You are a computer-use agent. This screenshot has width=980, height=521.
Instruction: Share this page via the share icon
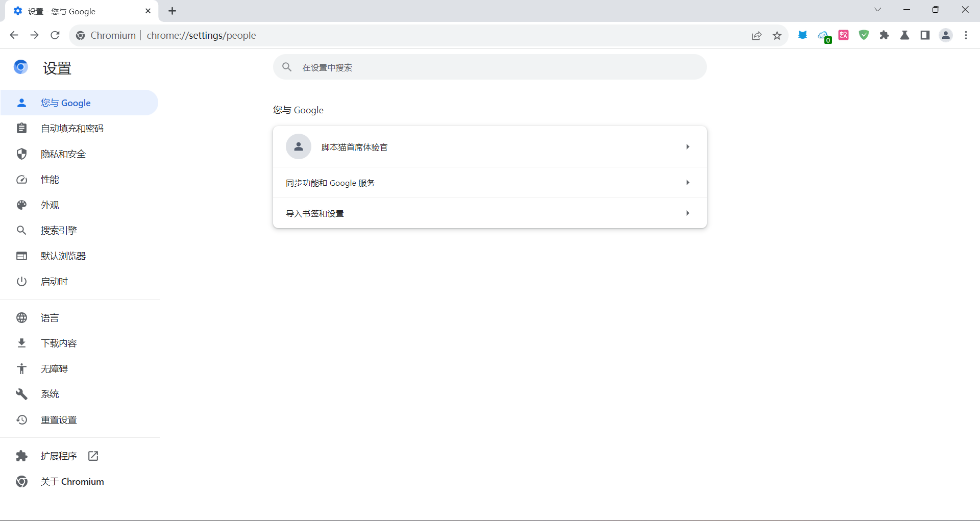(x=756, y=35)
